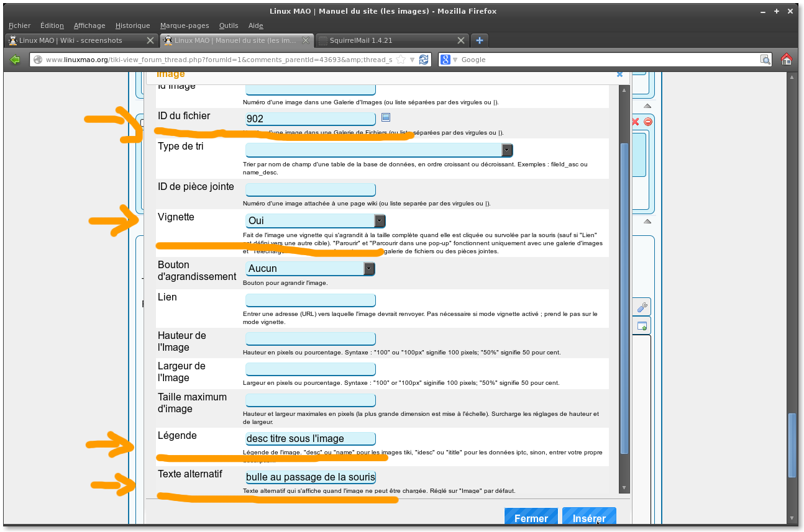Screen dimensions: 804x532
Task: Bookmark this page with the star
Action: coord(401,60)
